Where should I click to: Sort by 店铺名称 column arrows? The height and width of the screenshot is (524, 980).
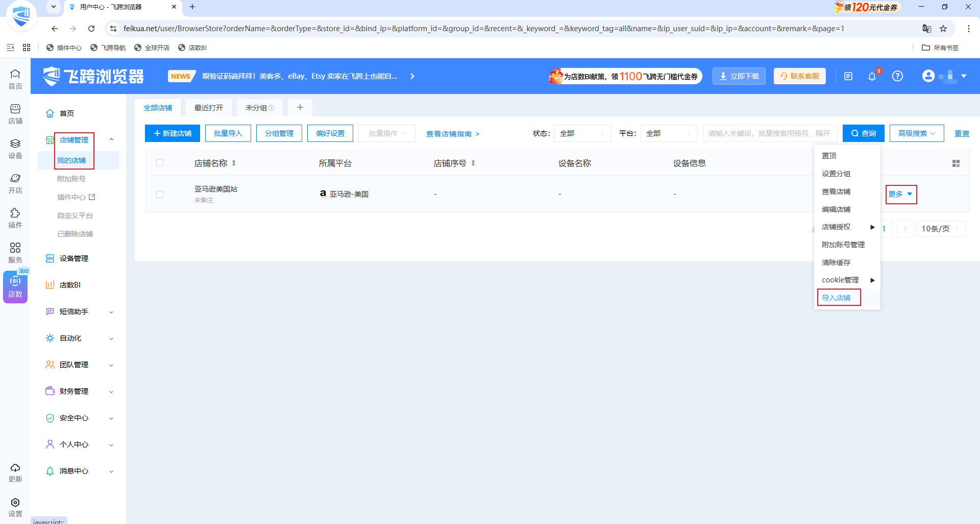coord(234,163)
